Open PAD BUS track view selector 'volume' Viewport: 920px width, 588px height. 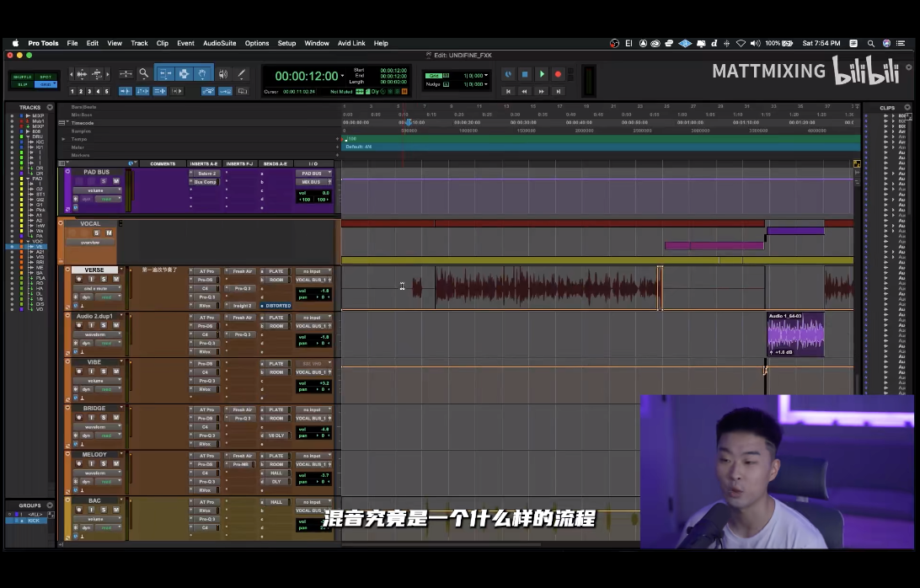(x=97, y=190)
